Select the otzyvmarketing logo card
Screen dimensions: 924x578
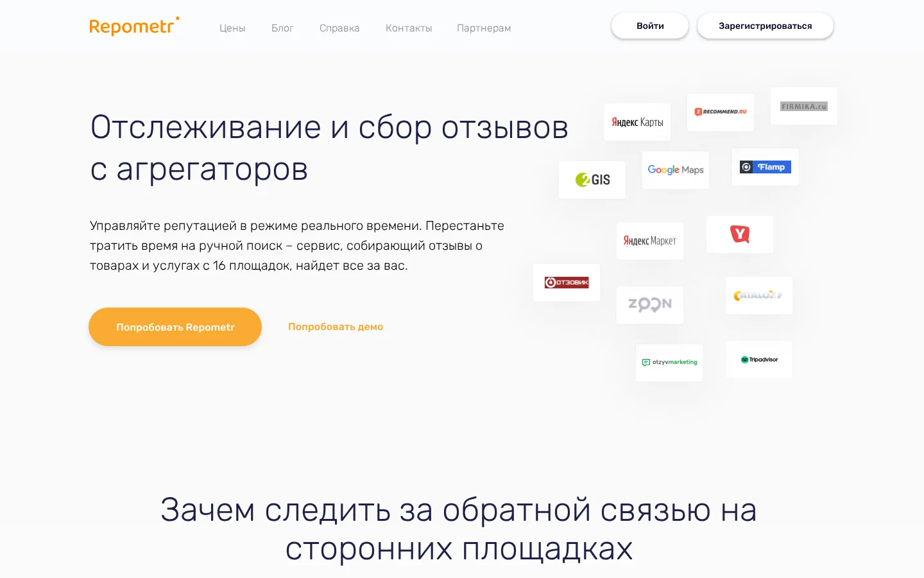pos(669,363)
